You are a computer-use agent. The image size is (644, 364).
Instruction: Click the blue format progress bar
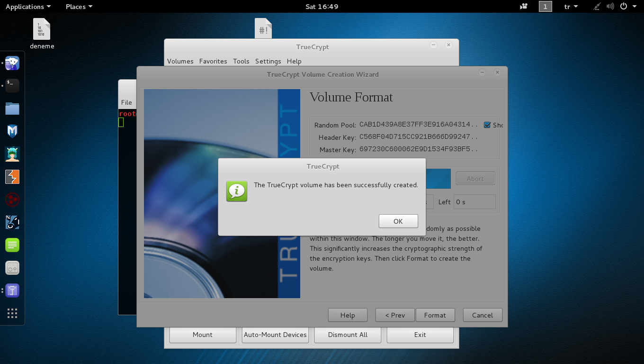(438, 179)
